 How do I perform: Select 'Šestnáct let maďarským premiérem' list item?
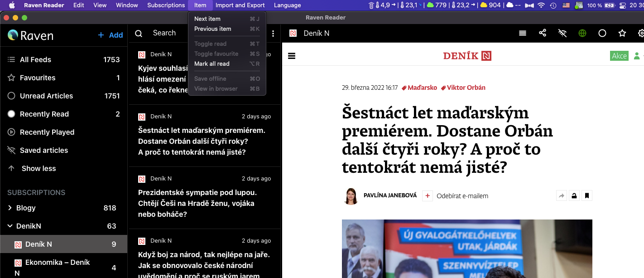(x=205, y=136)
